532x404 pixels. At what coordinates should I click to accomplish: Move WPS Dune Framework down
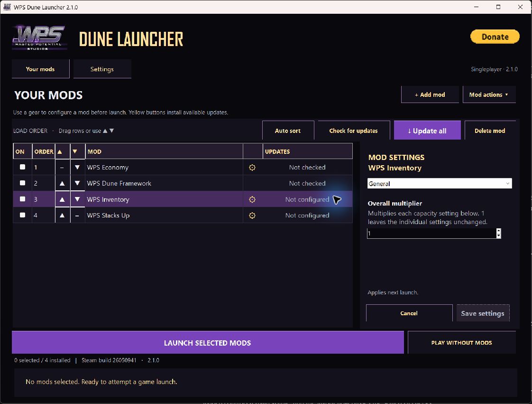(x=77, y=183)
